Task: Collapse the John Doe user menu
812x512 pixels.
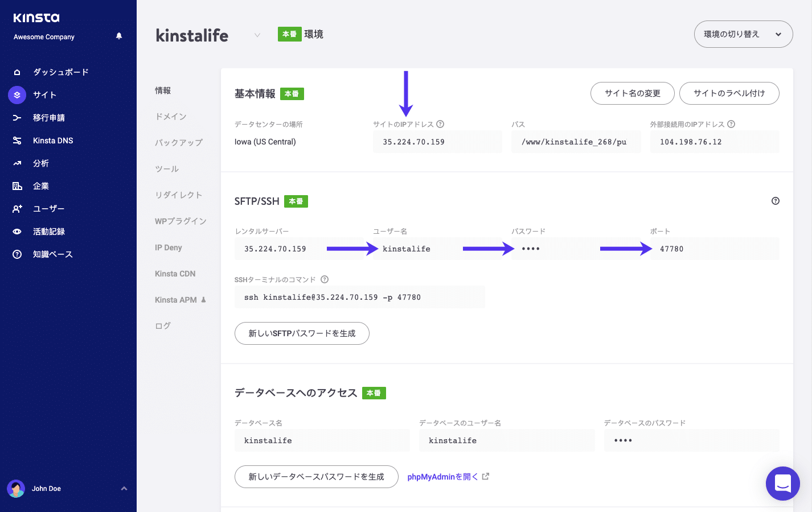Action: [124, 488]
